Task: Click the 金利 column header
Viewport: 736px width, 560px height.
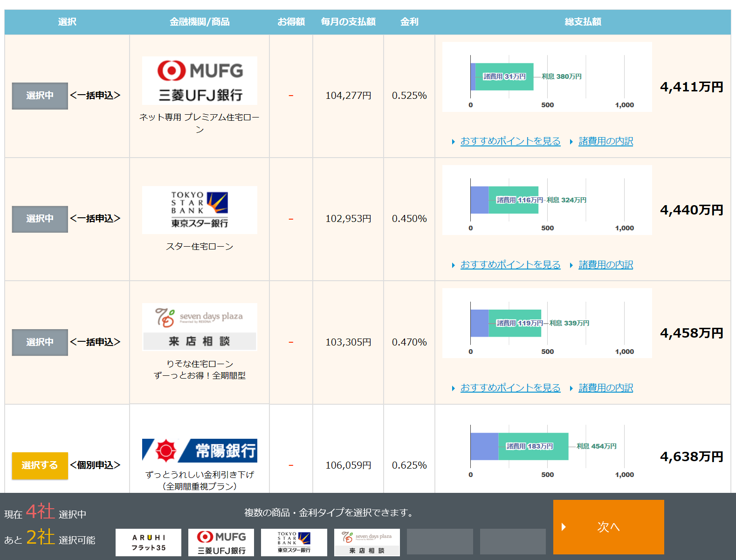Action: [x=409, y=22]
